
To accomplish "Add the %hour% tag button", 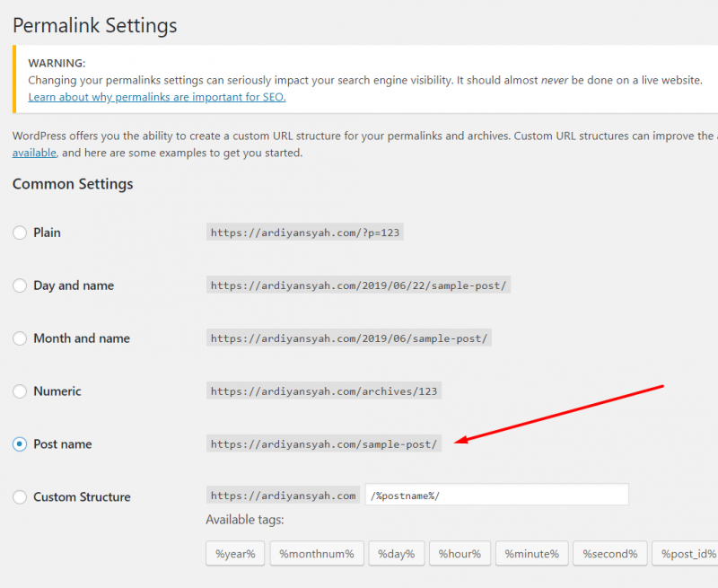I will click(460, 554).
